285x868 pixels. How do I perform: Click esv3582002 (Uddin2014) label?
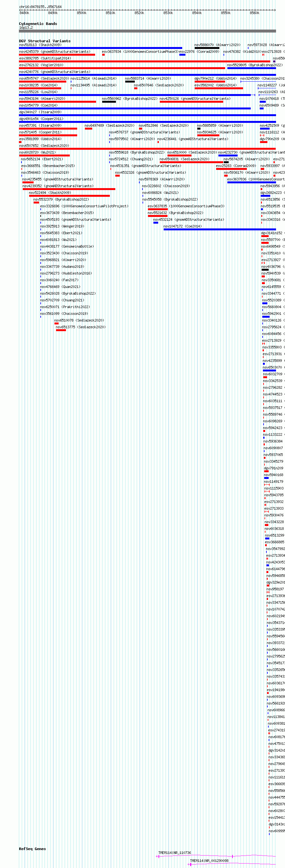pos(216,85)
